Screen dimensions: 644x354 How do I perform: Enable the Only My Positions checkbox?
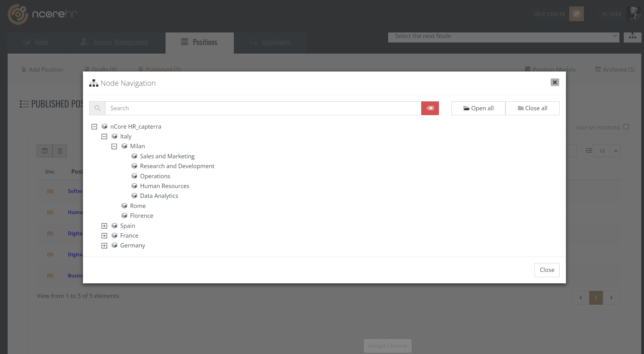[626, 127]
